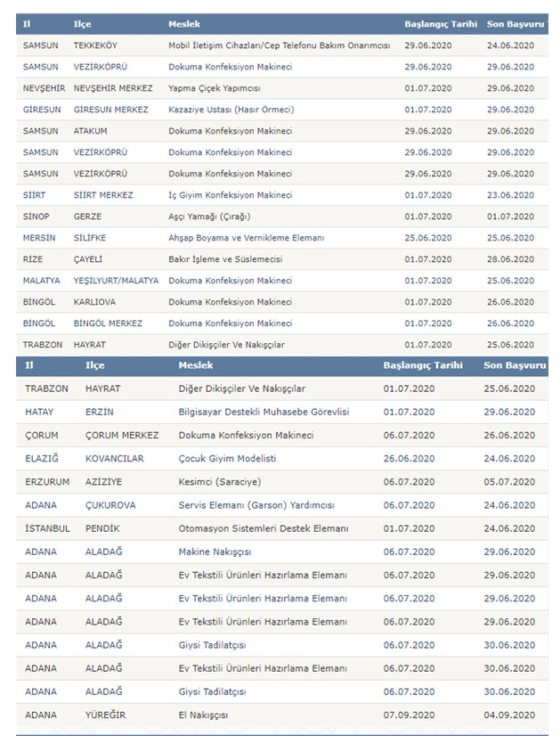
Task: Click the Meslek column header in the top table
Action: point(183,23)
